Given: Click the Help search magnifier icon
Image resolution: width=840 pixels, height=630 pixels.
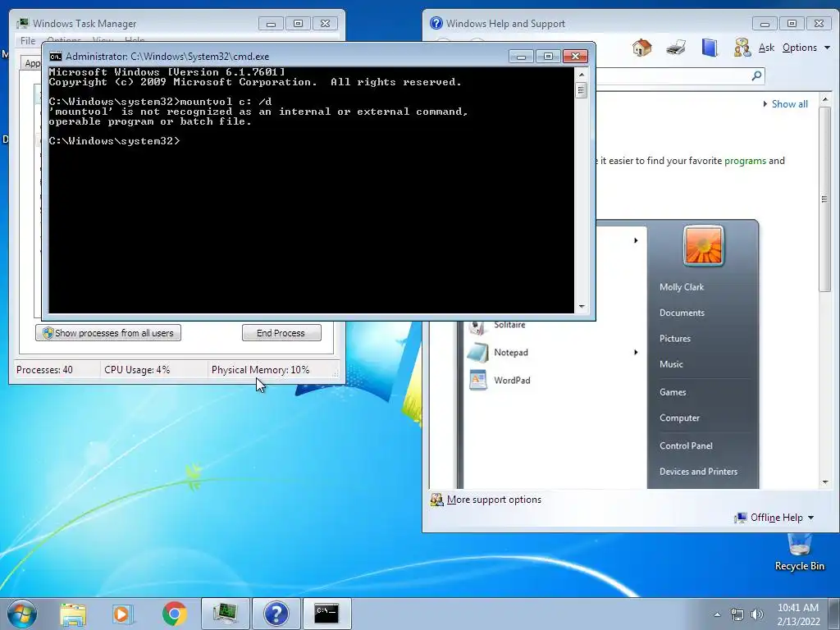Looking at the screenshot, I should tap(756, 75).
